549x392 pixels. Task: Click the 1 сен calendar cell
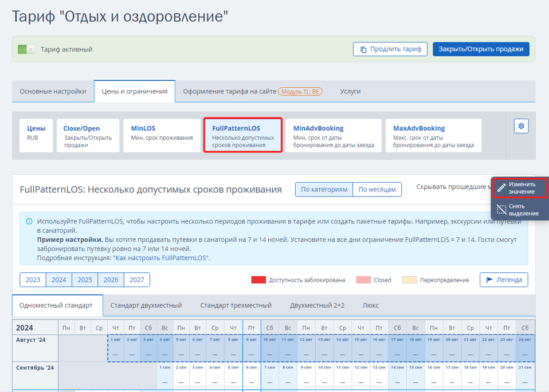164,375
